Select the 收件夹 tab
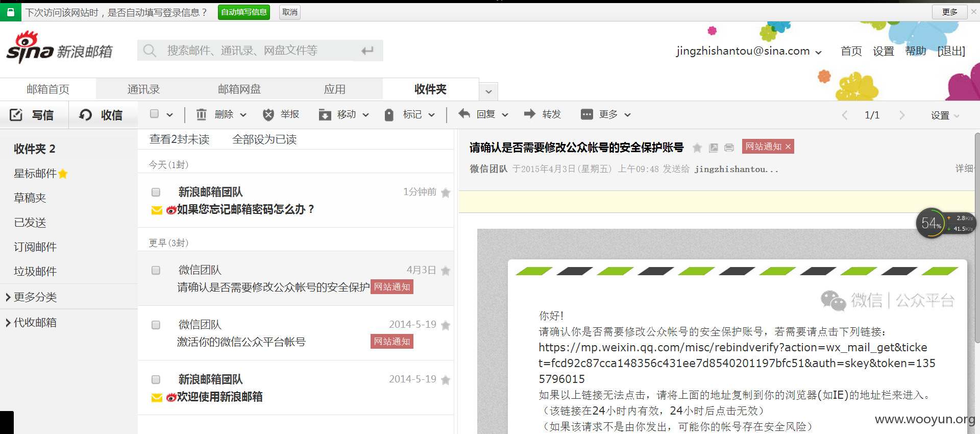Image resolution: width=980 pixels, height=434 pixels. click(x=430, y=89)
